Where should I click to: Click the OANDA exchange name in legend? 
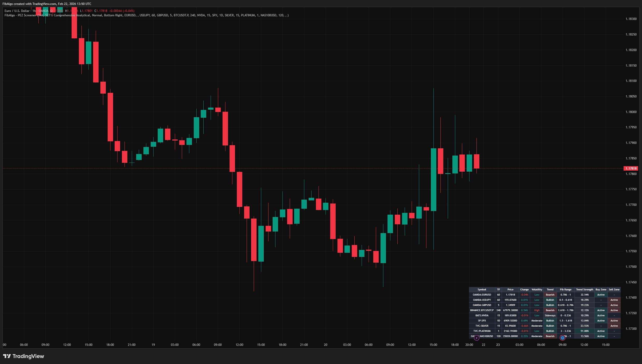[x=44, y=11]
